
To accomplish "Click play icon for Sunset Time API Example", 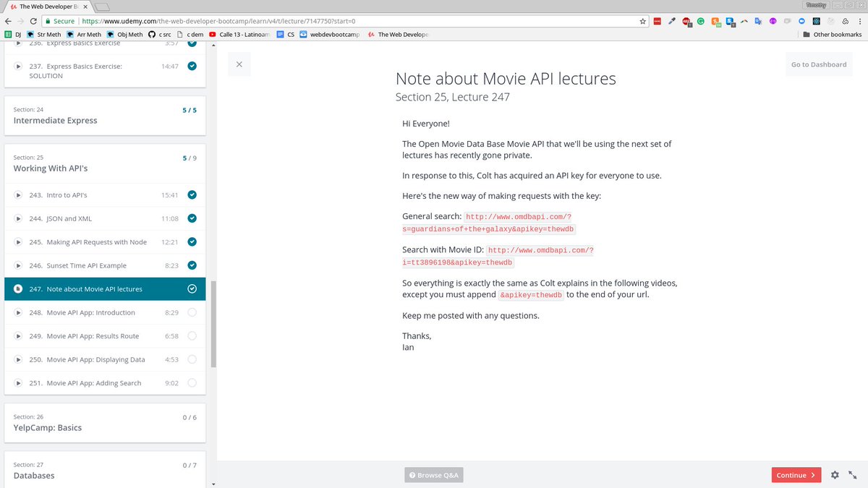I will coord(19,265).
